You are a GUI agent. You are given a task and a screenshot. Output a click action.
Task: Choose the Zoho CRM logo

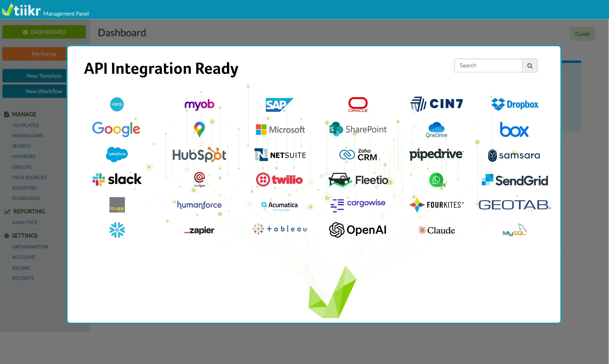point(358,155)
